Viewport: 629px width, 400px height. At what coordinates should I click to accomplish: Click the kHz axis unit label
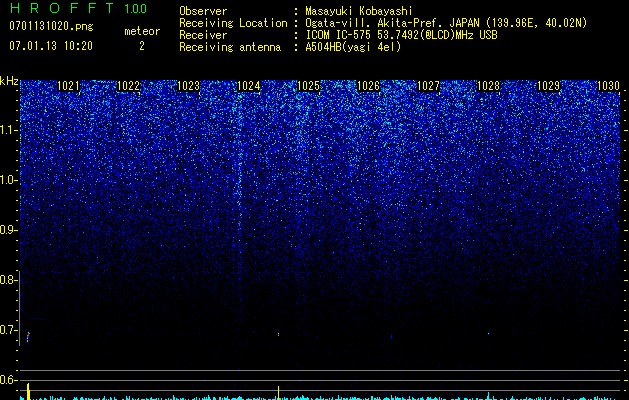point(9,81)
